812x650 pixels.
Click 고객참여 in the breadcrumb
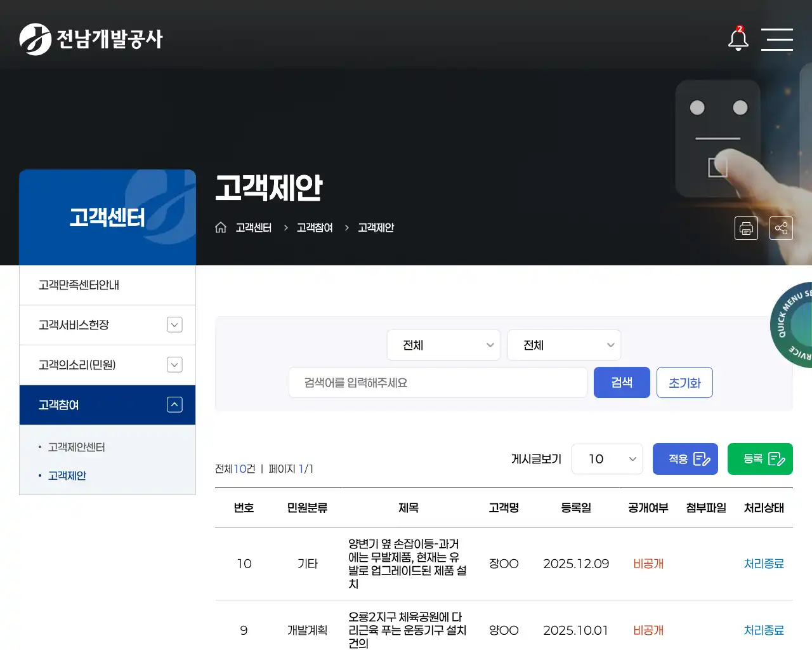click(x=315, y=227)
